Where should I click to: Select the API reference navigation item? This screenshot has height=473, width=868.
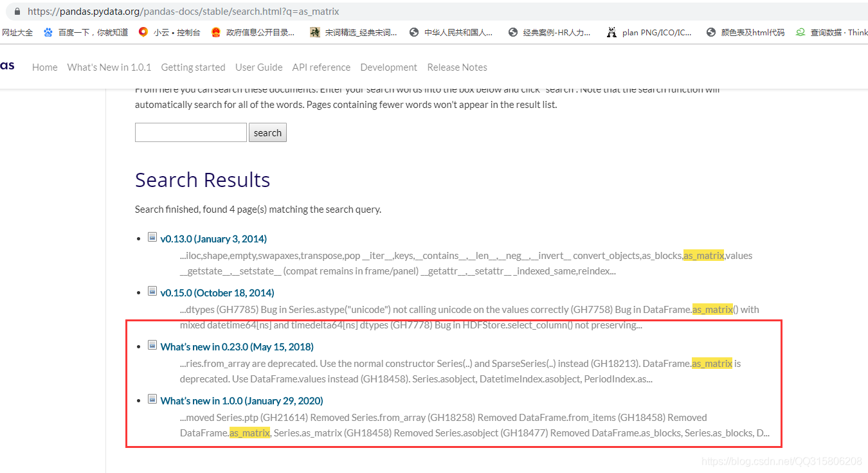point(321,67)
